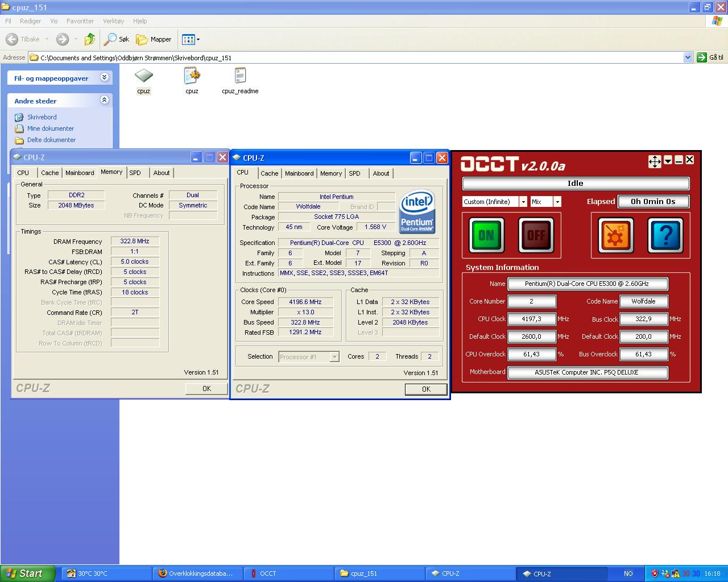Viewport: 728px width, 582px height.
Task: Open the Vis menu in Explorer
Action: tap(54, 21)
